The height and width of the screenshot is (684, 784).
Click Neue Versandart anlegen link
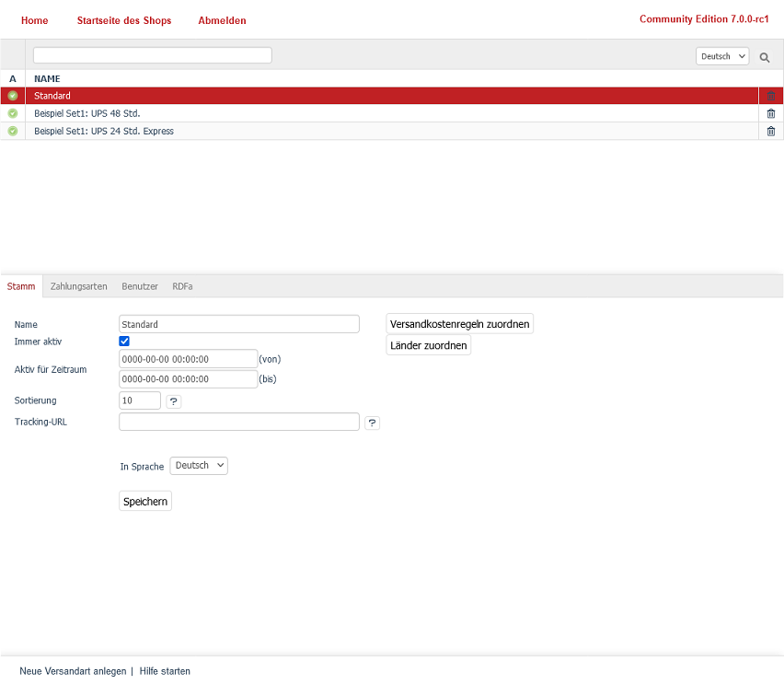point(73,671)
